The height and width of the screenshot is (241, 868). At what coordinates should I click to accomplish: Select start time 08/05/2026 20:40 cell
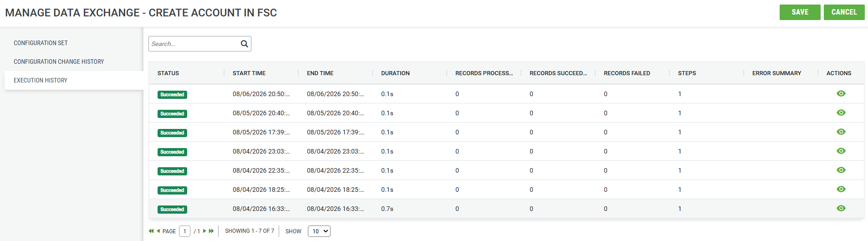pos(261,113)
